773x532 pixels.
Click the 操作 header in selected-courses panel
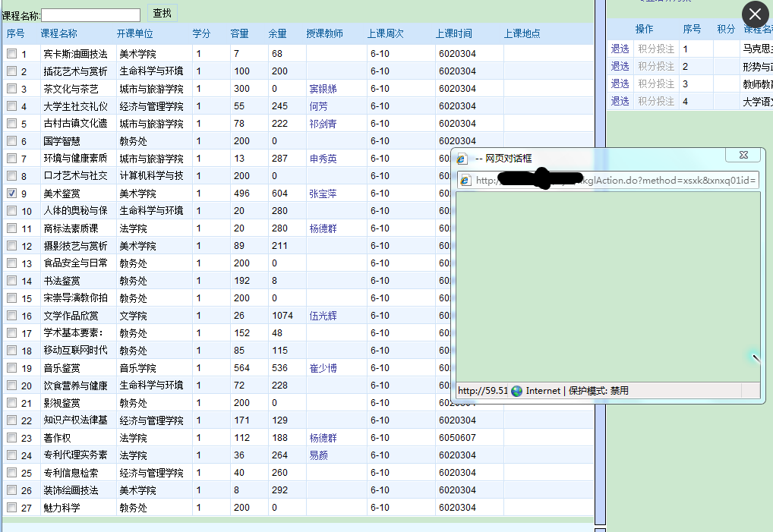(644, 29)
